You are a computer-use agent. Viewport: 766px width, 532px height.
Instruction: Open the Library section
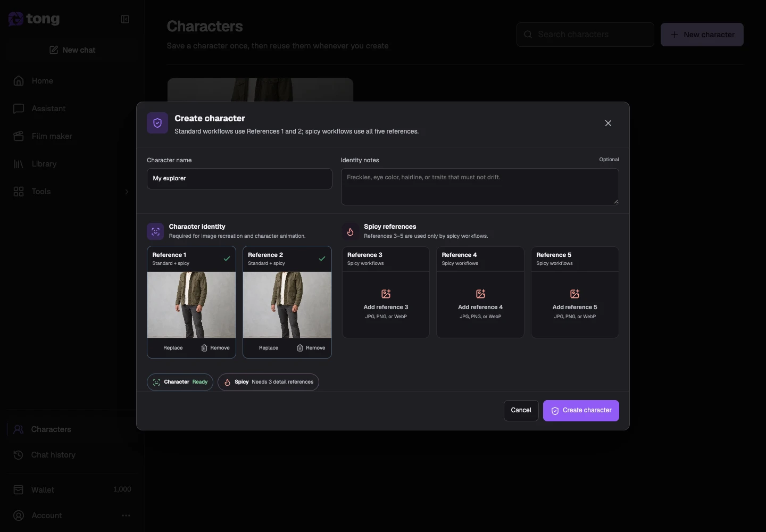[x=72, y=164]
